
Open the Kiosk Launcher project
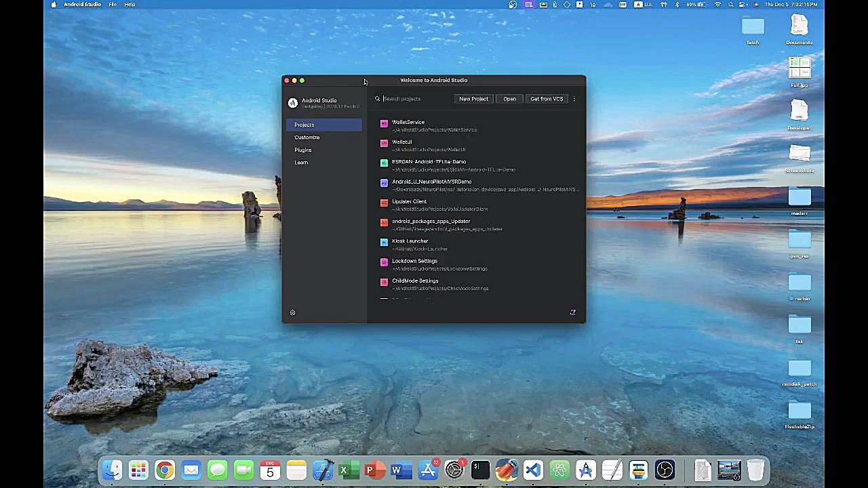pyautogui.click(x=478, y=245)
